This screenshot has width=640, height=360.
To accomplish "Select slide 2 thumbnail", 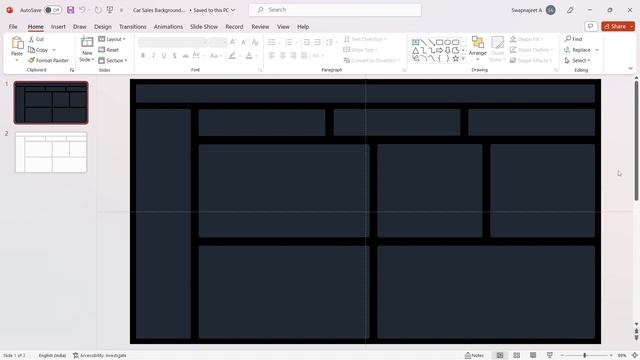I will click(x=51, y=152).
